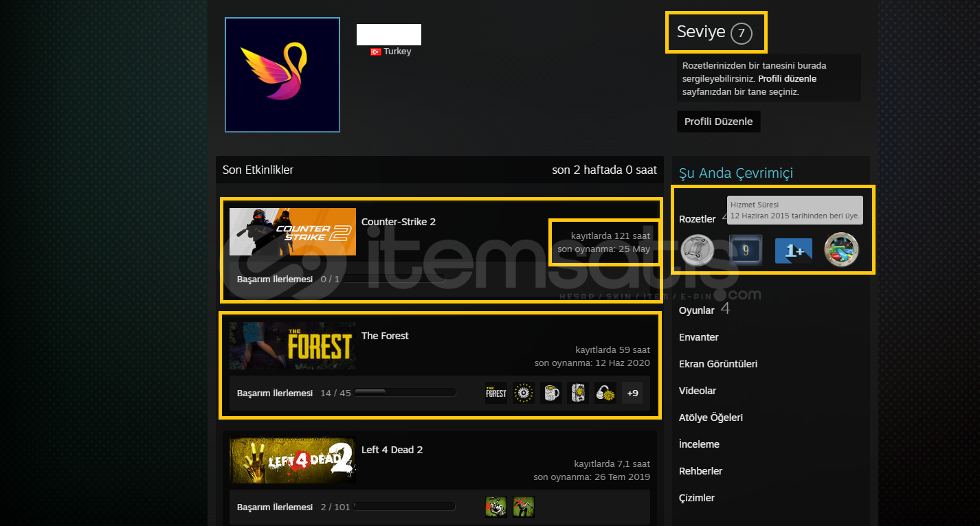This screenshot has width=980, height=526.
Task: Click the second Left 4 Dead 2 achievement icon
Action: 524,507
